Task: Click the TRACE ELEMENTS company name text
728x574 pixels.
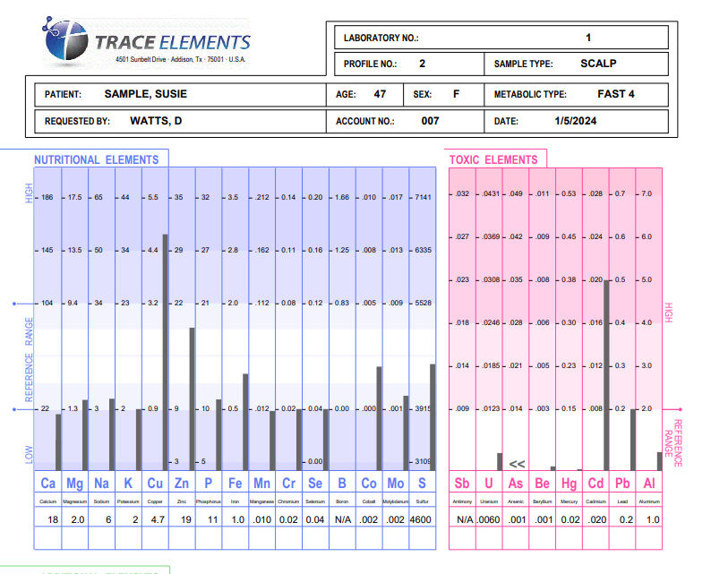Action: [172, 42]
